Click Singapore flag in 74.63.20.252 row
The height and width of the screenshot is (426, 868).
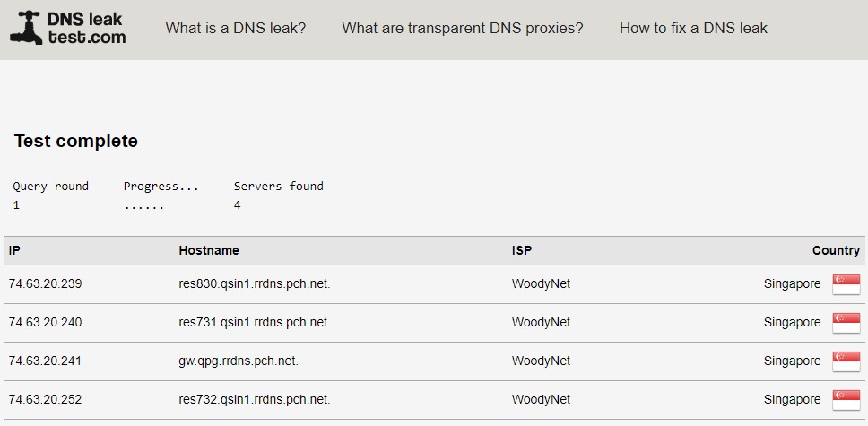(x=846, y=400)
